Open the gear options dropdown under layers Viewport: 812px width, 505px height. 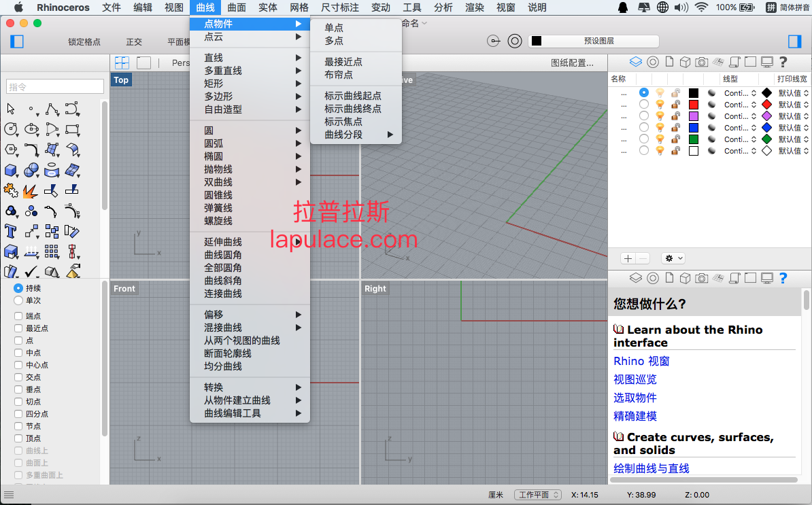674,258
